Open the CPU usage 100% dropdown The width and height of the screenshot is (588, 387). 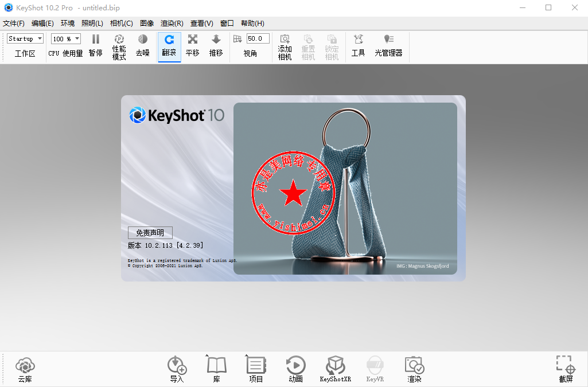[65, 38]
